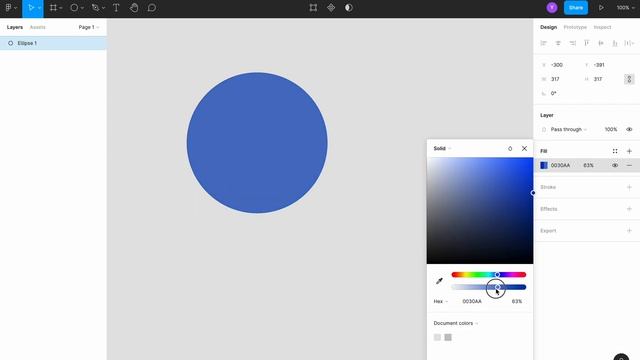This screenshot has height=360, width=640.
Task: Click the rotation field 0°
Action: click(x=553, y=93)
